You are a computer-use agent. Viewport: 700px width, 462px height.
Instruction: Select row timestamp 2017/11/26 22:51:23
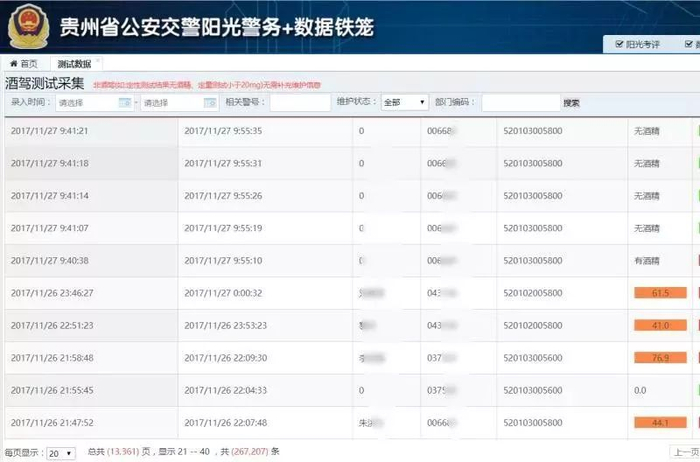pos(52,325)
